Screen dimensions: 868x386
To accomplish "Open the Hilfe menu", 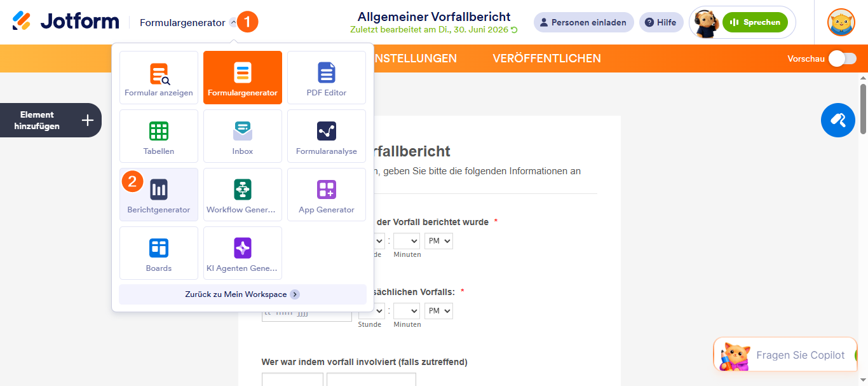I will coord(661,22).
